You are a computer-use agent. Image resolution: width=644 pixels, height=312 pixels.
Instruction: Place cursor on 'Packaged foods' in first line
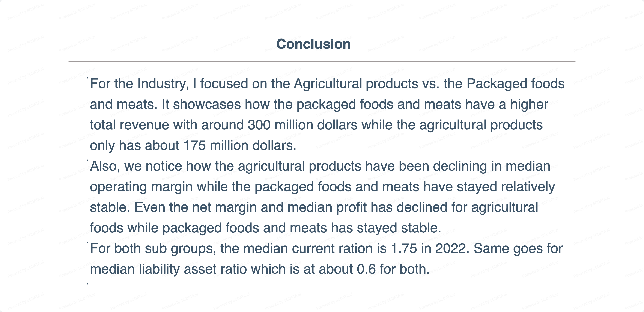coord(515,83)
